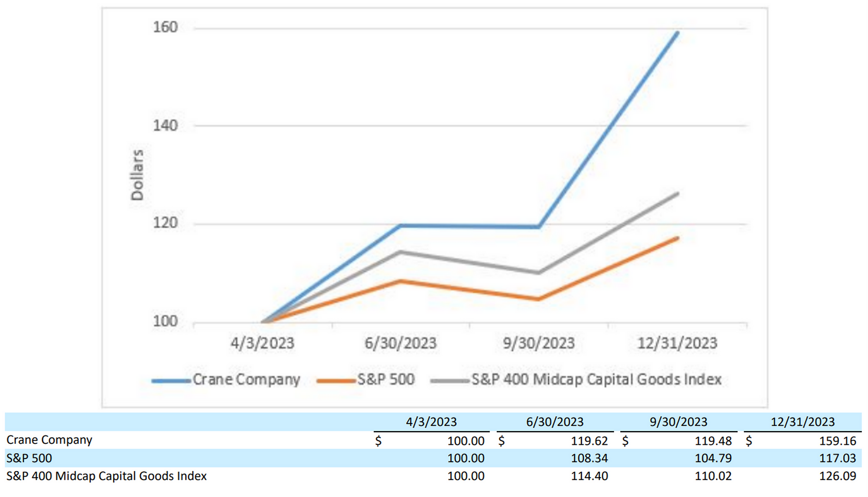Click the 104.79 table value
The image size is (868, 497).
[713, 458]
